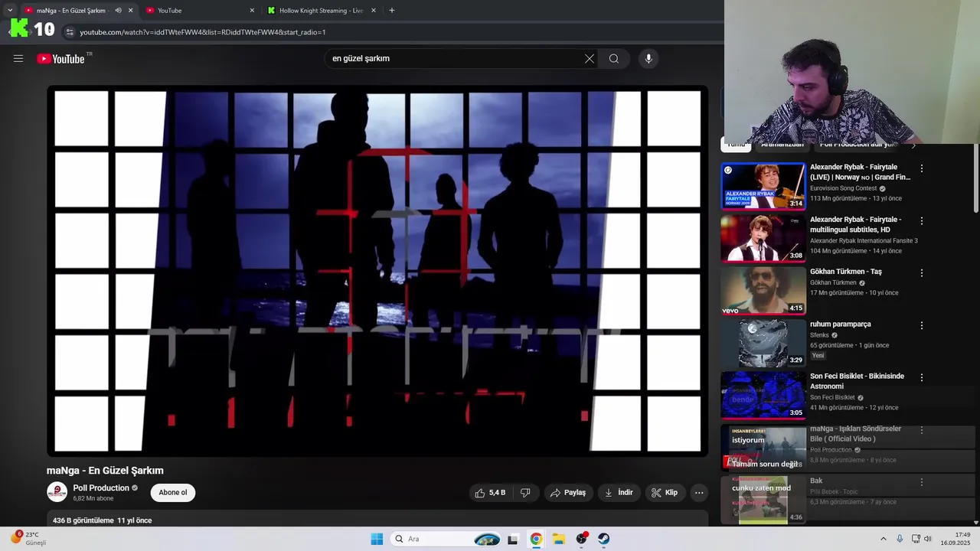Subscribe with the Abone ol button

[x=173, y=493]
